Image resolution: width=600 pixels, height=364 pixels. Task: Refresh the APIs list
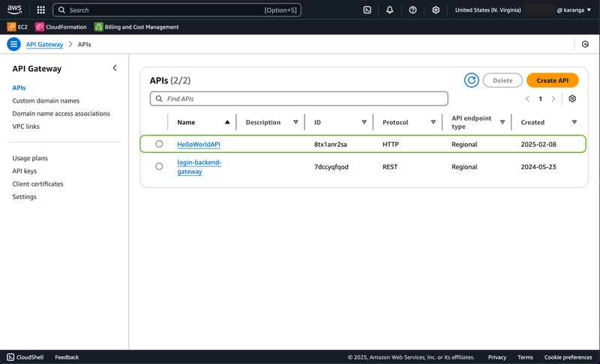tap(472, 80)
